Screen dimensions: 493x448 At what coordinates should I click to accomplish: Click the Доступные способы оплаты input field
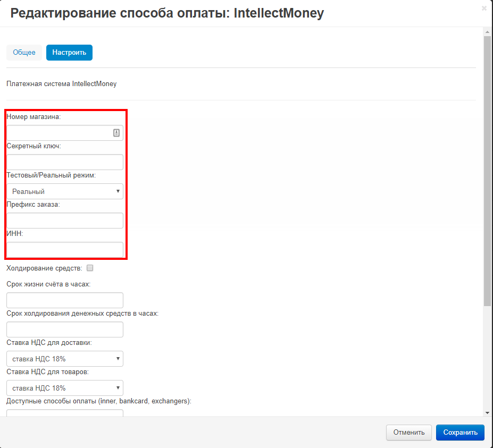tap(65, 413)
